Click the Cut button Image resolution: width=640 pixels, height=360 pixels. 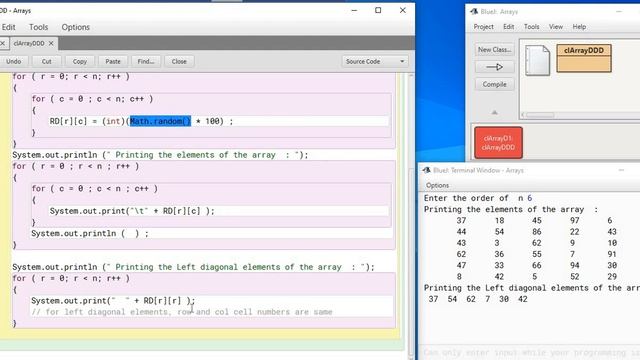[x=47, y=61]
